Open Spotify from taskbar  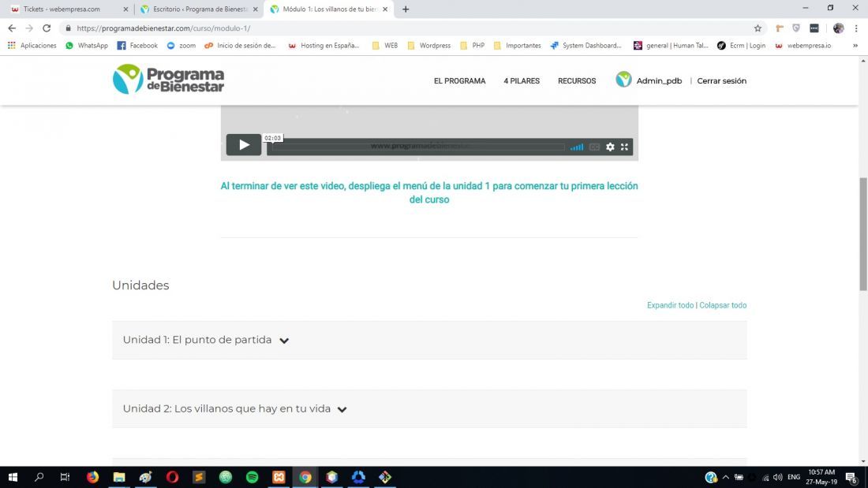[252, 477]
